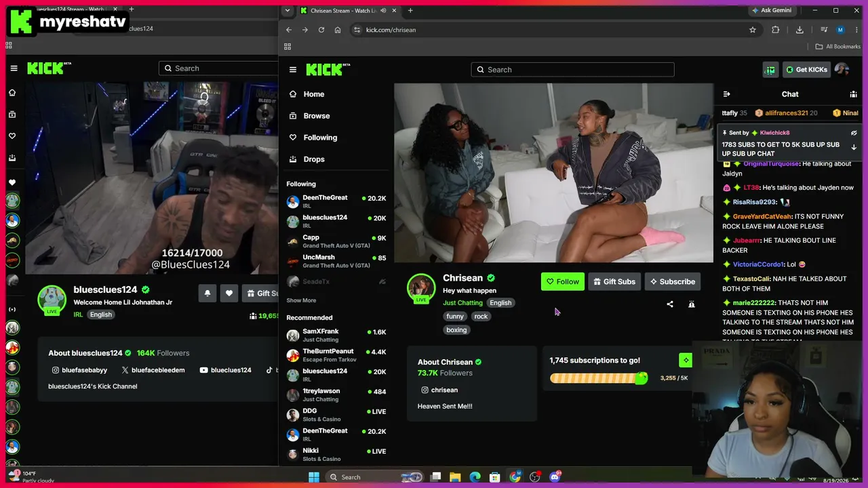Open UncMarsh channel in Following list
The width and height of the screenshot is (868, 488).
pyautogui.click(x=336, y=261)
